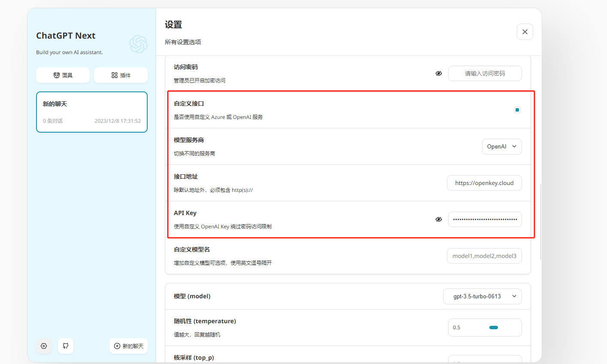This screenshot has width=607, height=364.
Task: Click the 增加自定义模型可选项 description
Action: pos(223,263)
